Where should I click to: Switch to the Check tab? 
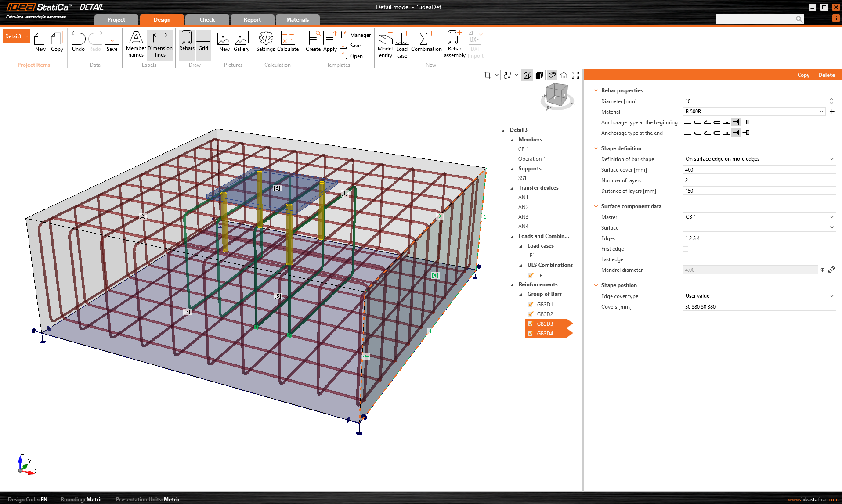(x=207, y=20)
